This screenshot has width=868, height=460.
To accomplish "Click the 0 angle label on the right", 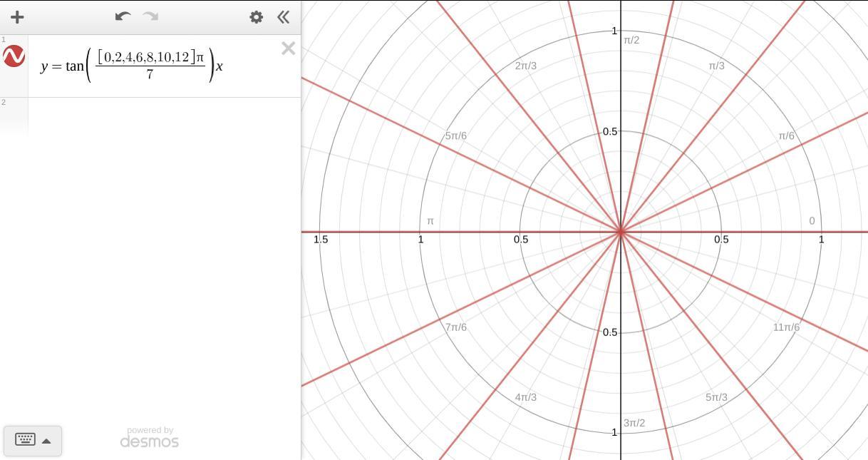I will [812, 221].
